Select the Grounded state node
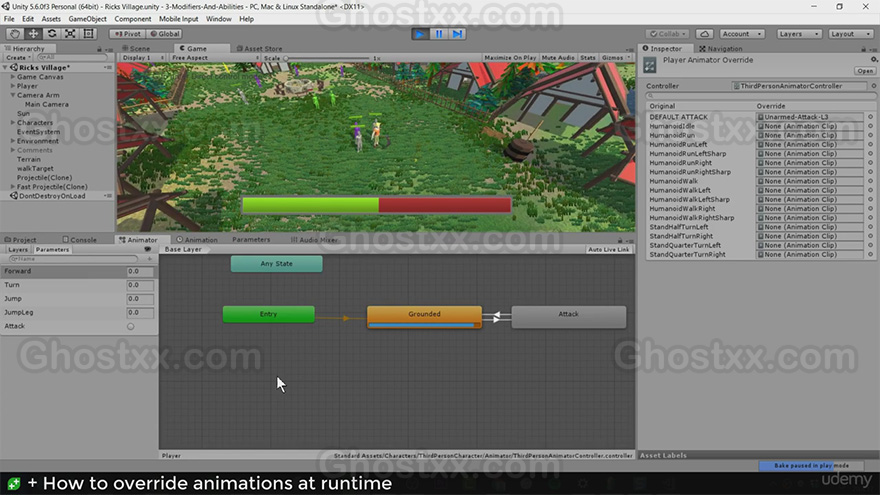Image resolution: width=880 pixels, height=495 pixels. point(424,317)
